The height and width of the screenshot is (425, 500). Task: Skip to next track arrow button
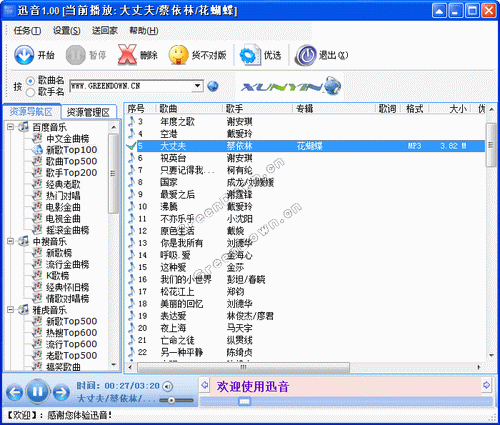61,392
